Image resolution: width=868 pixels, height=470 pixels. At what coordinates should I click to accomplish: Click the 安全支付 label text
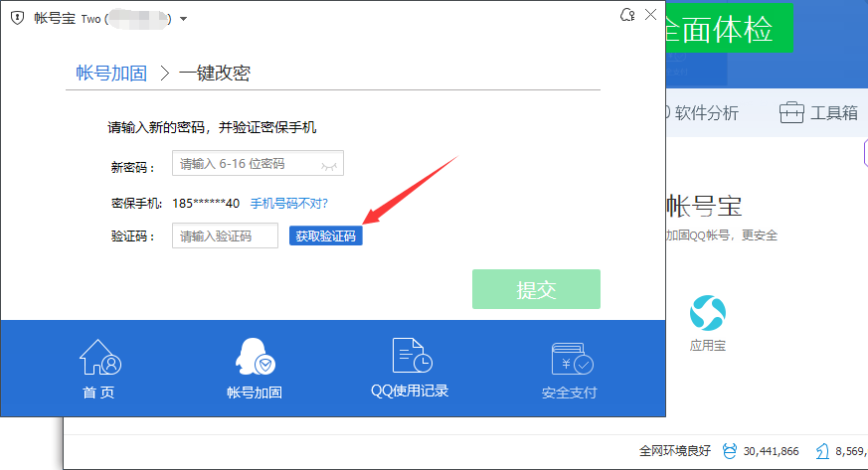click(x=569, y=392)
